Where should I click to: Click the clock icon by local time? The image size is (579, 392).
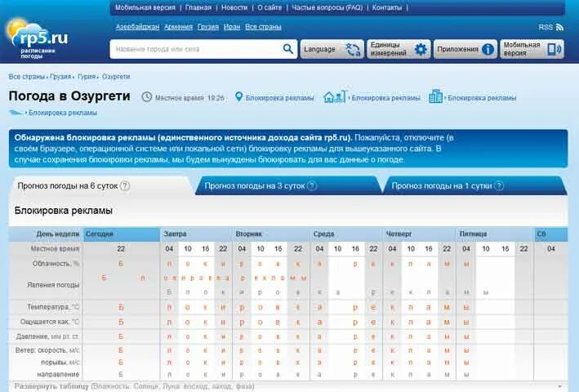tap(147, 97)
